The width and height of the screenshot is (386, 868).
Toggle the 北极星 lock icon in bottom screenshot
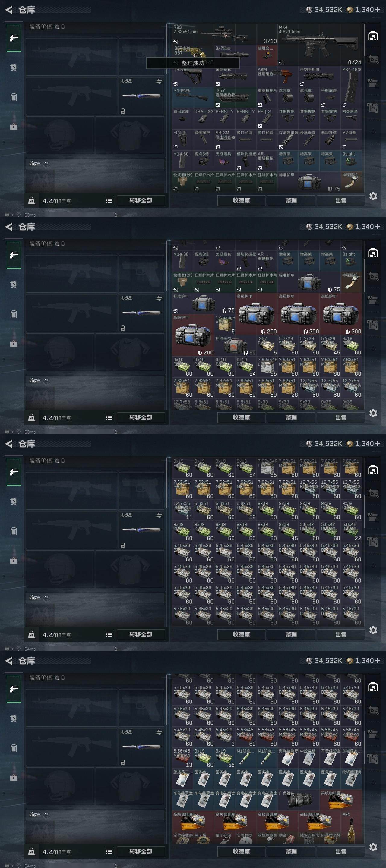coord(123,762)
